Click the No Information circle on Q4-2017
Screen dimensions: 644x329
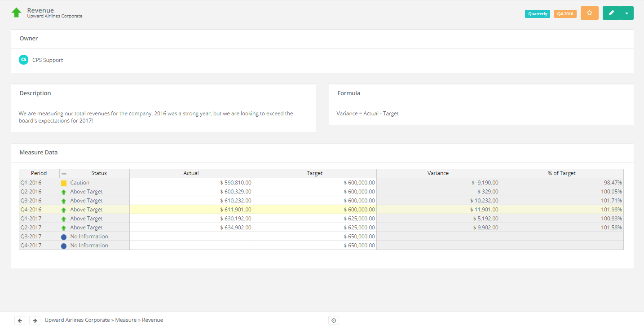[x=64, y=246]
